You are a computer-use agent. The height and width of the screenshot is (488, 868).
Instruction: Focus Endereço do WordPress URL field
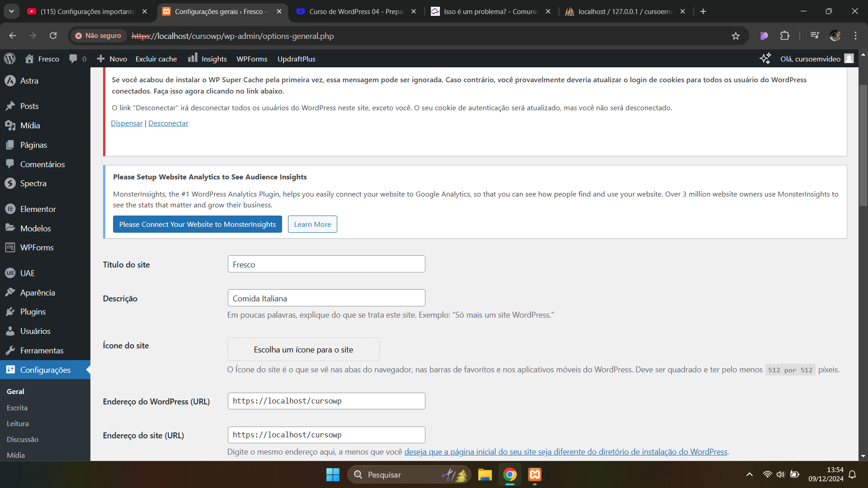click(x=326, y=401)
